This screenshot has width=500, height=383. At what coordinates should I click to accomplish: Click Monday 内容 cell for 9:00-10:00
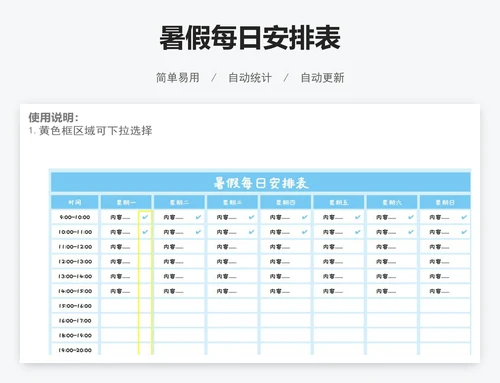click(120, 217)
